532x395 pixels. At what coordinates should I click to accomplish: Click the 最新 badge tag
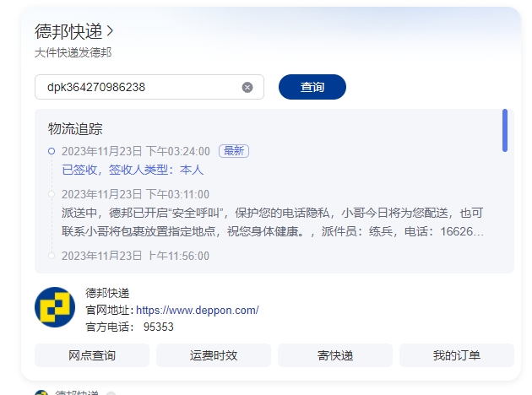click(x=234, y=151)
